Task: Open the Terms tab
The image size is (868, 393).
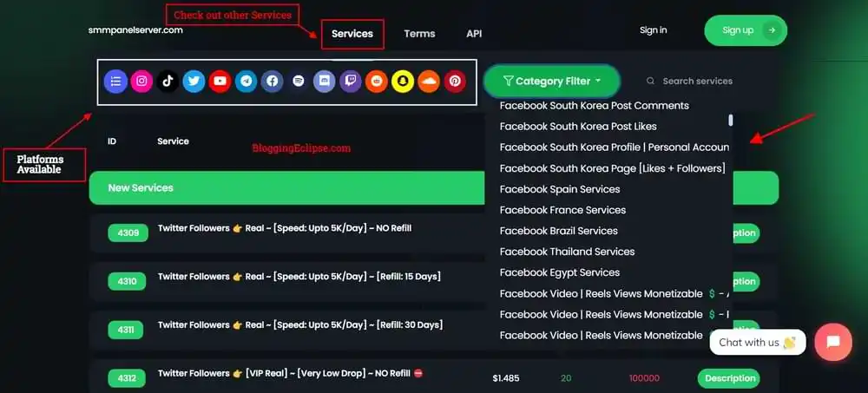Action: (x=419, y=34)
